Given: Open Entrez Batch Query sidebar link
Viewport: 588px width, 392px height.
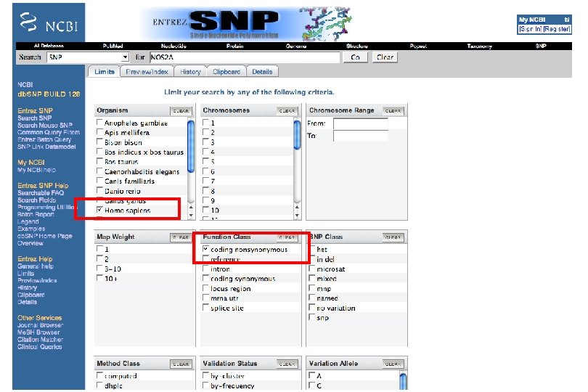Looking at the screenshot, I should coord(44,139).
